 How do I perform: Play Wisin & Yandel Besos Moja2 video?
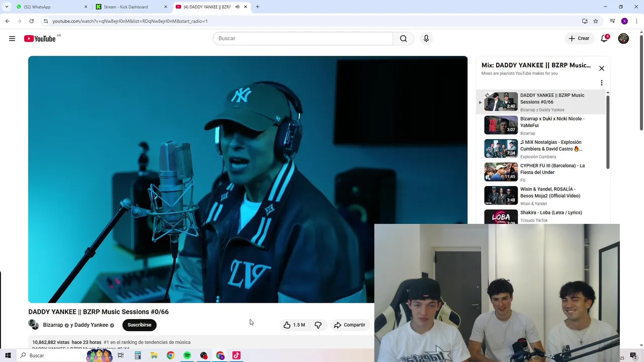point(541,196)
